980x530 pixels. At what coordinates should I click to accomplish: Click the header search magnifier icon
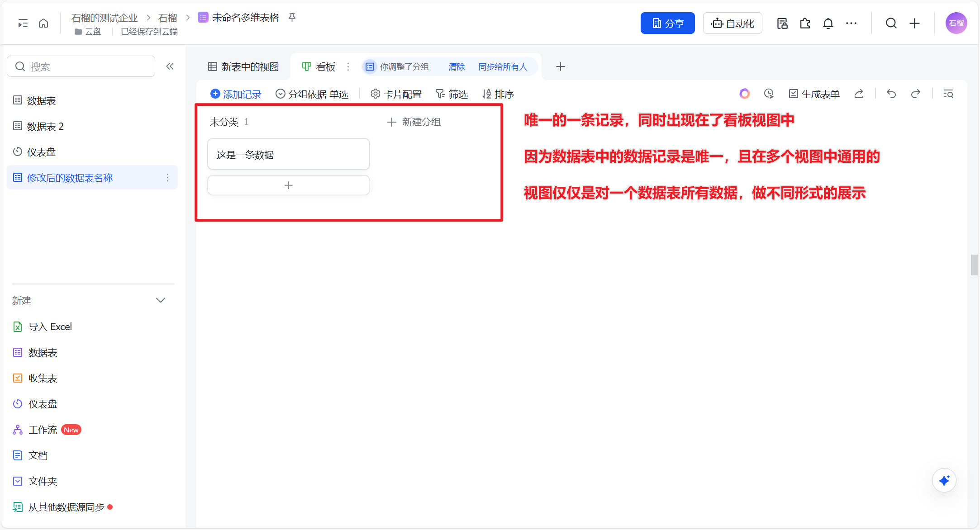coord(891,23)
